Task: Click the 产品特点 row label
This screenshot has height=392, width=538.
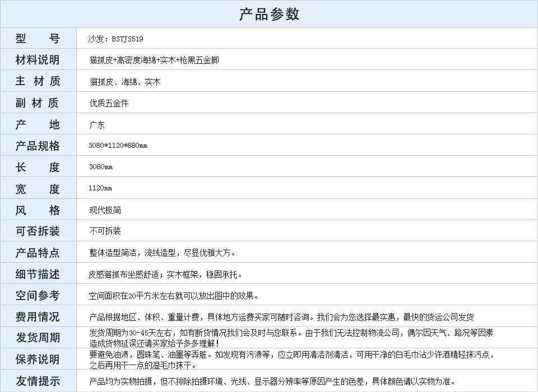Action: pyautogui.click(x=38, y=253)
